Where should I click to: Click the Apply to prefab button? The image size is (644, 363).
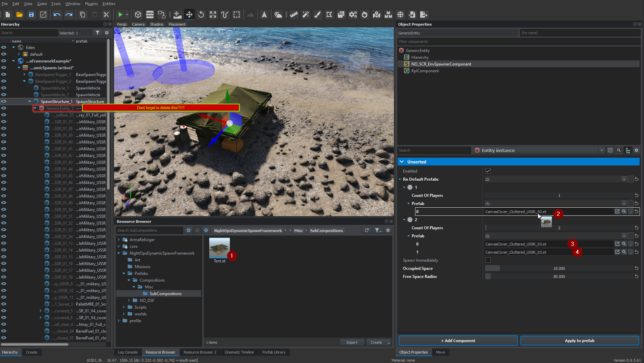coord(580,341)
